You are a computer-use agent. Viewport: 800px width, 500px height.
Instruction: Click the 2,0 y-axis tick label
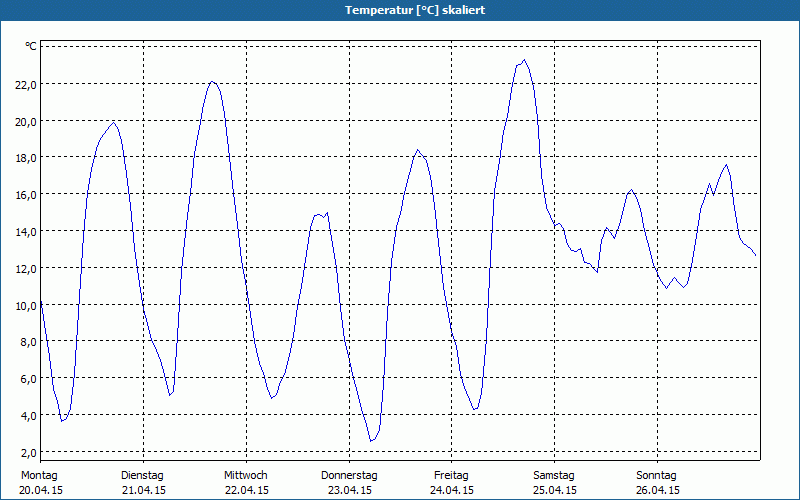(x=28, y=452)
